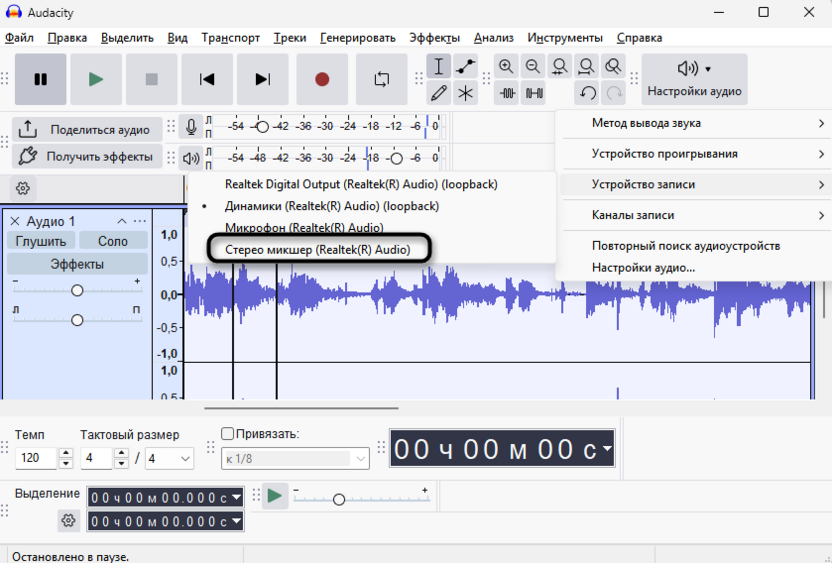The image size is (832, 563).
Task: Select Стерео микшер (Realtek(R) Audio) device
Action: point(318,249)
